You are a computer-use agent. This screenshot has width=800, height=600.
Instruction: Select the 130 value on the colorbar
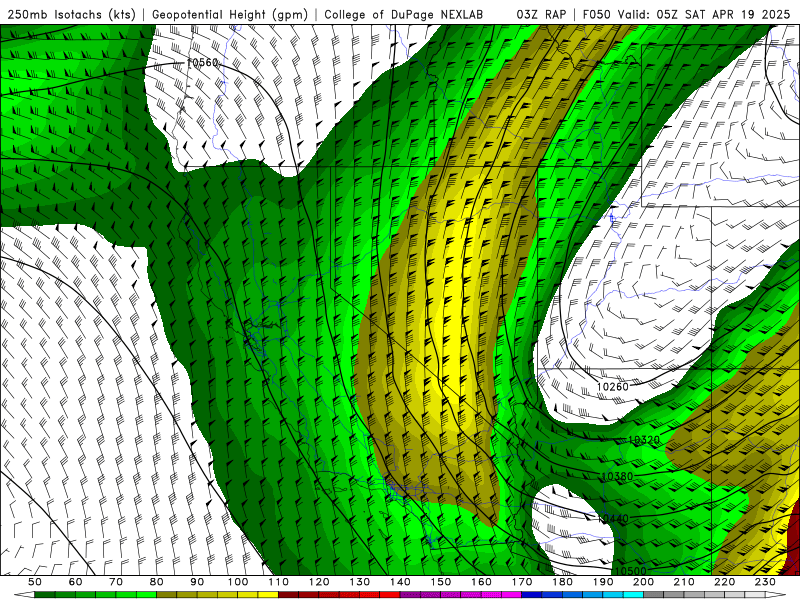pos(360,582)
